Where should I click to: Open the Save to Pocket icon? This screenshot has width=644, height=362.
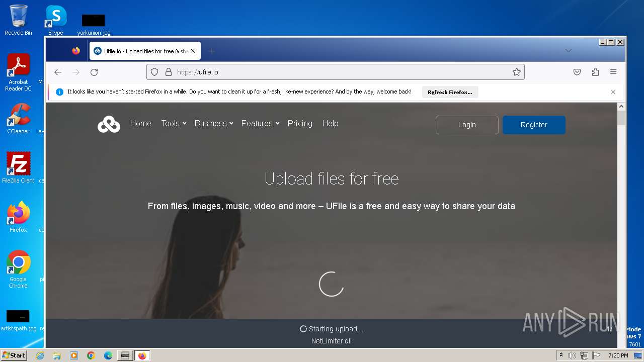coord(577,72)
